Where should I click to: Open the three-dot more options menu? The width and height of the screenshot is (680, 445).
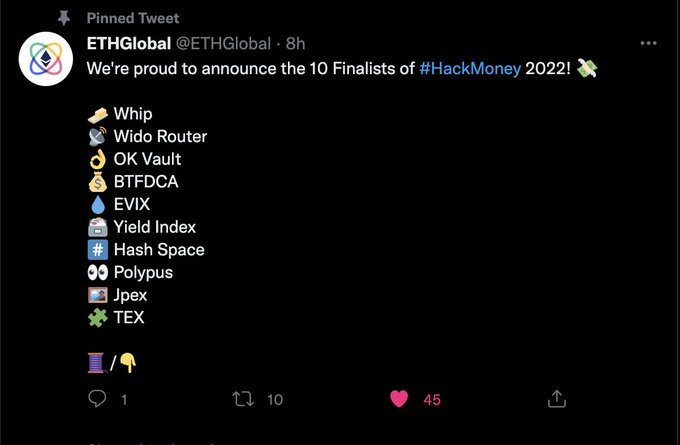click(648, 43)
